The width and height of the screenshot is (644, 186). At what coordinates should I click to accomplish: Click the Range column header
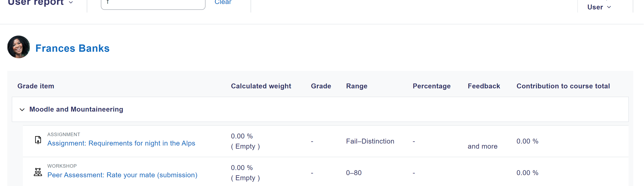click(x=357, y=86)
